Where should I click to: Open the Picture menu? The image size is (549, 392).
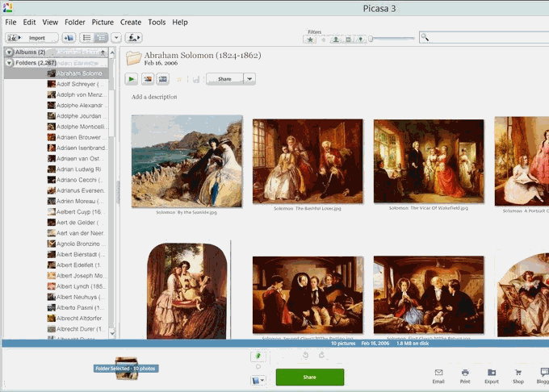point(103,23)
